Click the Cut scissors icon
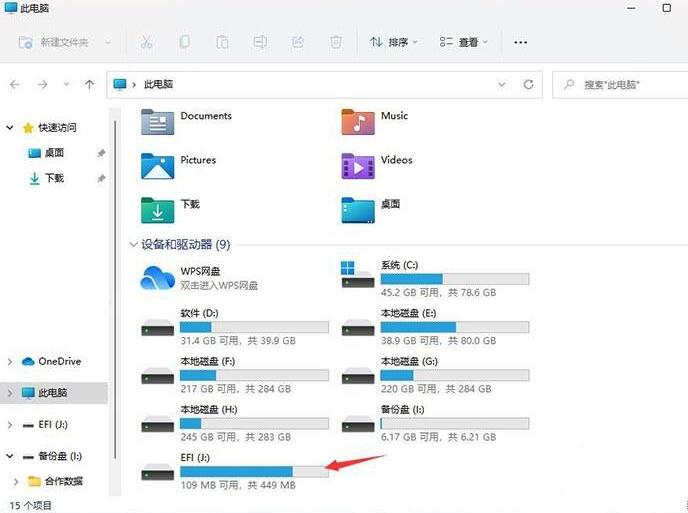Screen dimensions: 688x513 [147, 42]
